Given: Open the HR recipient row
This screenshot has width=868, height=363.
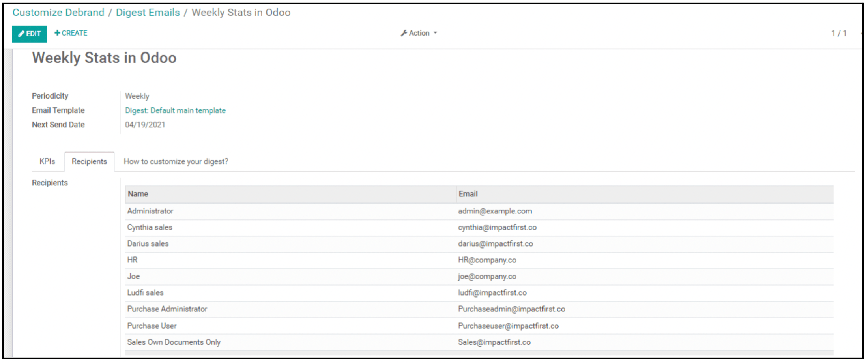Looking at the screenshot, I should (133, 260).
